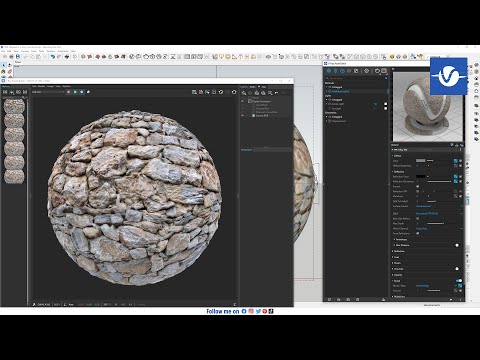Pick black Reflection Color swatch
This screenshot has height=360, width=480.
click(420, 176)
